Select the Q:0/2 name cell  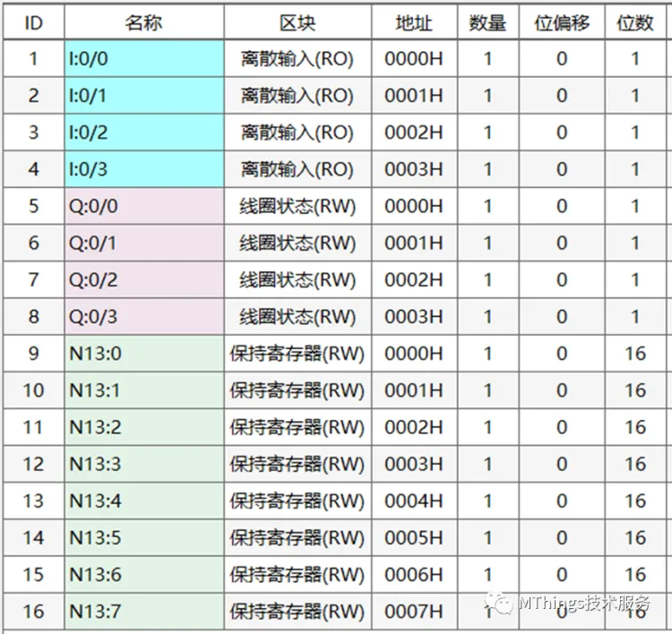144,279
